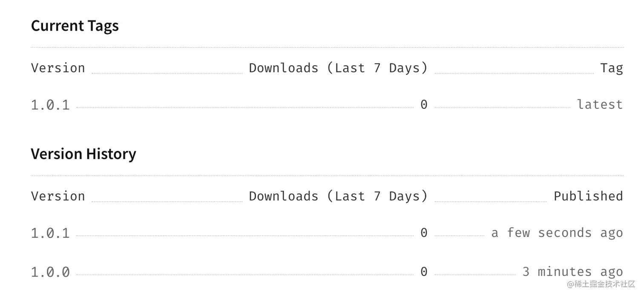
Task: Click the "3 minutes ago" publish time
Action: pos(572,272)
